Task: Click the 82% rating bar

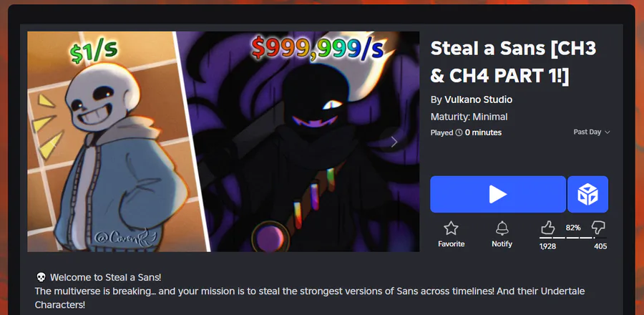Action: pyautogui.click(x=573, y=238)
